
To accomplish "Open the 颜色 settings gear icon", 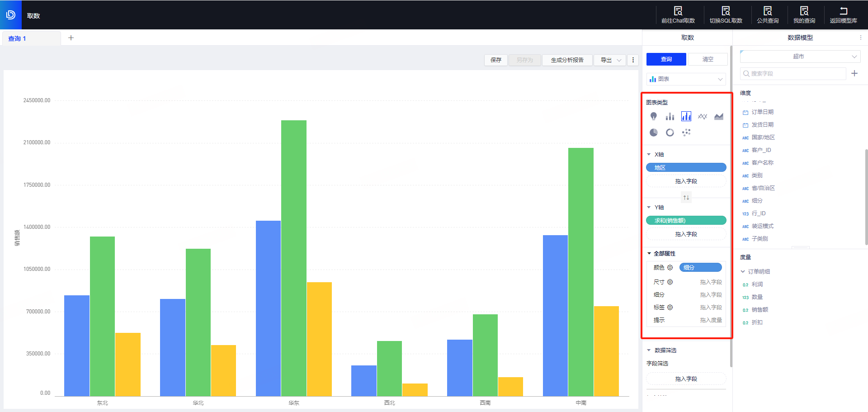I will (670, 268).
